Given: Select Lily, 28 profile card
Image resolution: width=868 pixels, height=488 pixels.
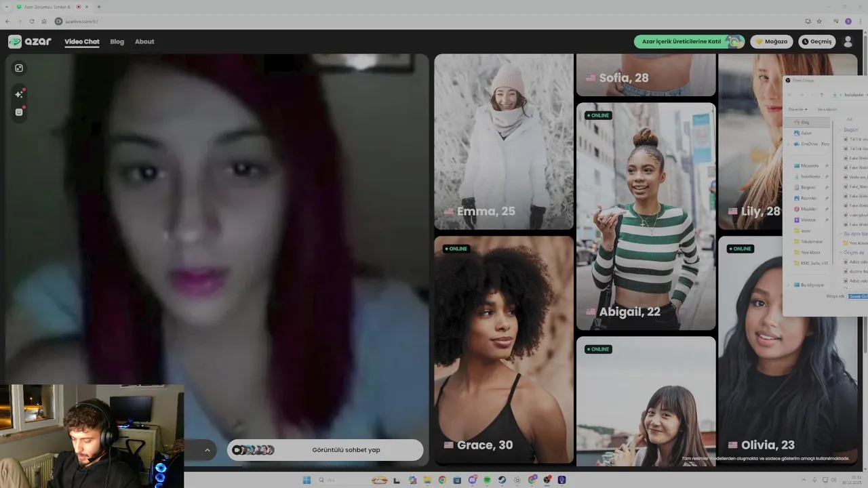Looking at the screenshot, I should tap(751, 142).
